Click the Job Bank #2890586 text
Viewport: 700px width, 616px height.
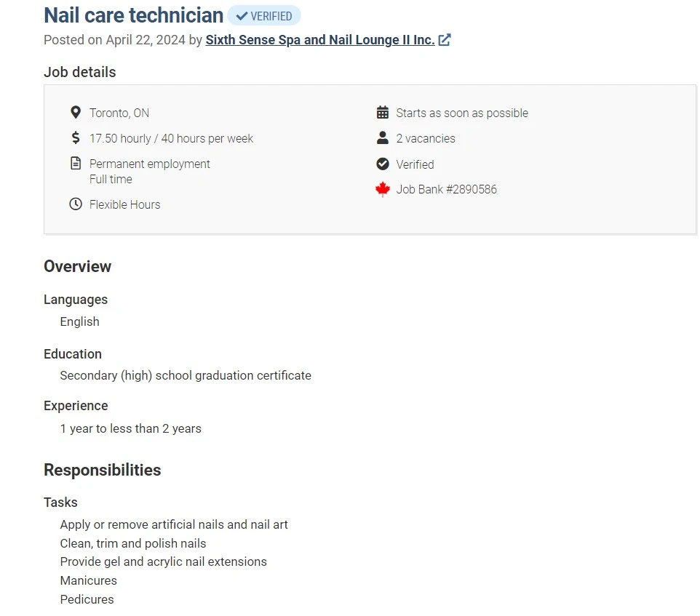447,190
